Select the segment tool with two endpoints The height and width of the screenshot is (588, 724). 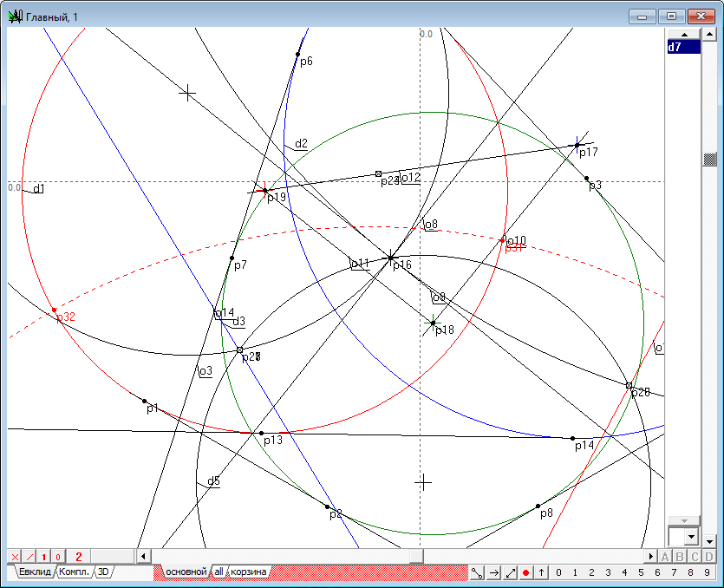click(477, 572)
